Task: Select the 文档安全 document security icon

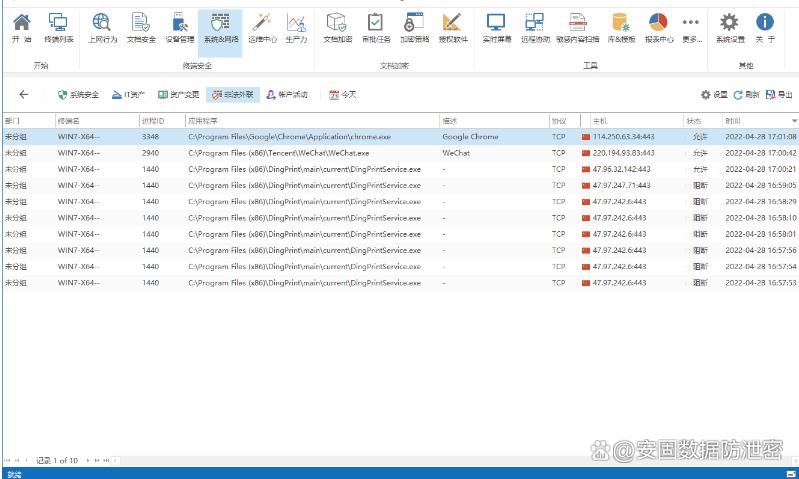Action: click(141, 27)
